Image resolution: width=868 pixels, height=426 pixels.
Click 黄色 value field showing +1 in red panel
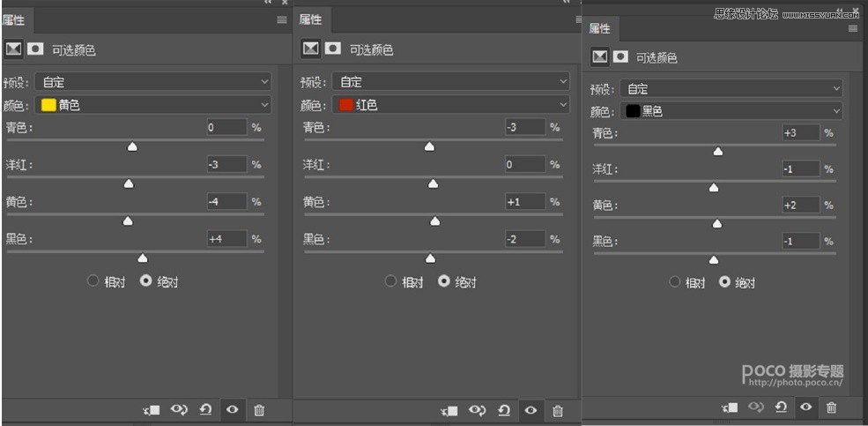(525, 202)
